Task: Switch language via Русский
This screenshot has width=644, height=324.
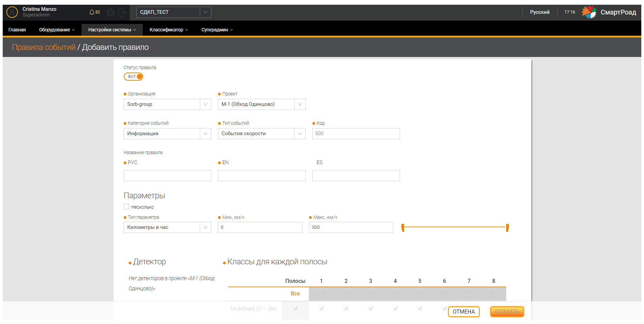Action: 540,12
